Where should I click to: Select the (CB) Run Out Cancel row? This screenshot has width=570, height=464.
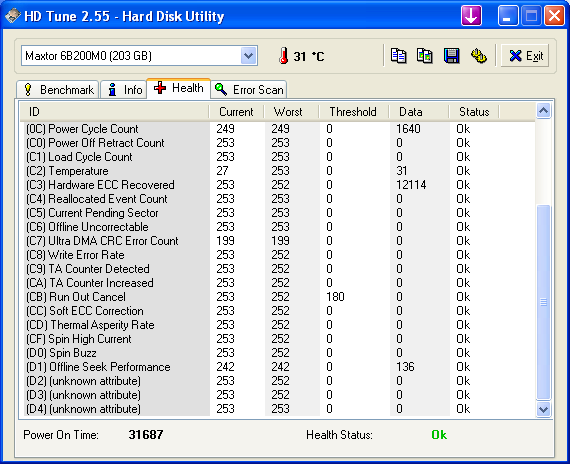[x=280, y=297]
